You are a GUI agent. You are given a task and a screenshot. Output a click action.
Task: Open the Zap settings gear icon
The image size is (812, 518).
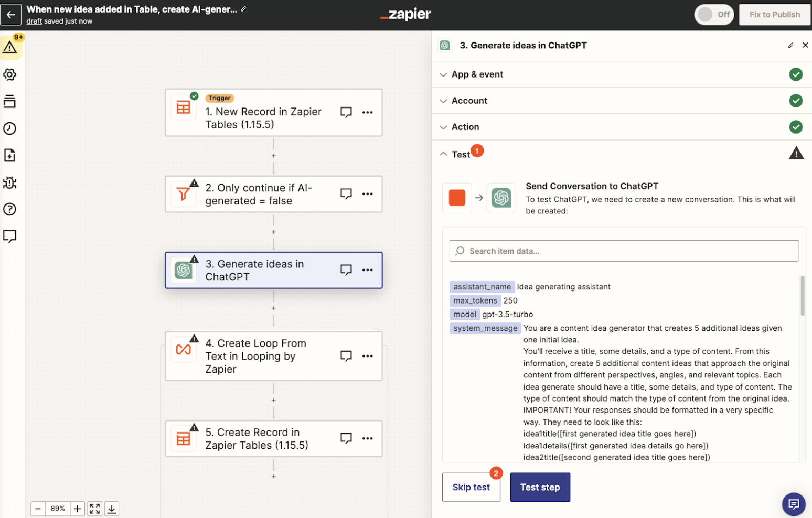(x=10, y=74)
